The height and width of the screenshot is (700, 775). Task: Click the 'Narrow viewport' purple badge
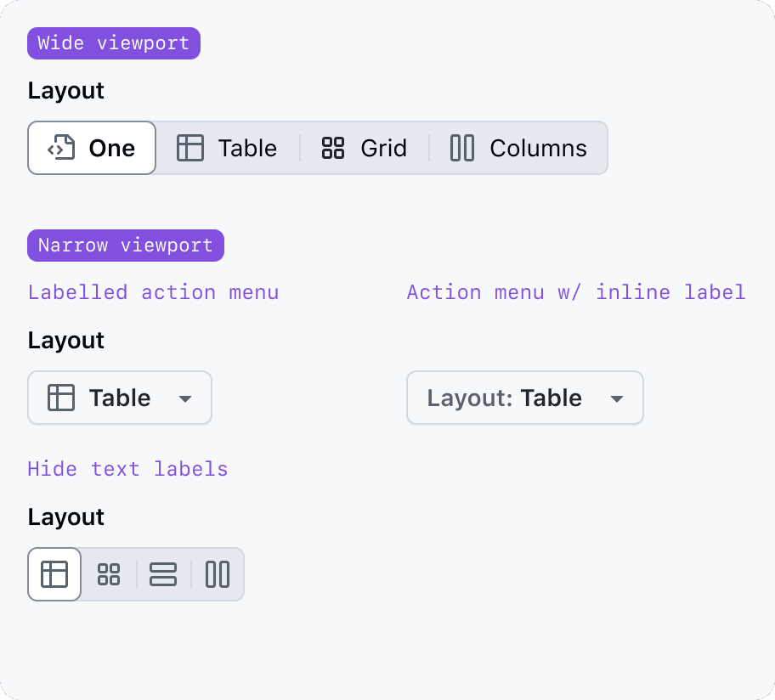(x=126, y=246)
